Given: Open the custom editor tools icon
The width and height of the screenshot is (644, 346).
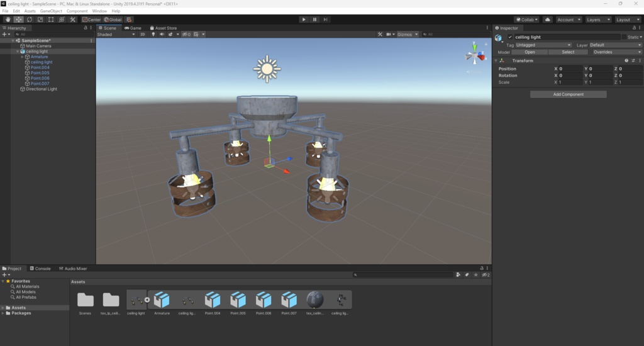Looking at the screenshot, I should click(x=73, y=20).
